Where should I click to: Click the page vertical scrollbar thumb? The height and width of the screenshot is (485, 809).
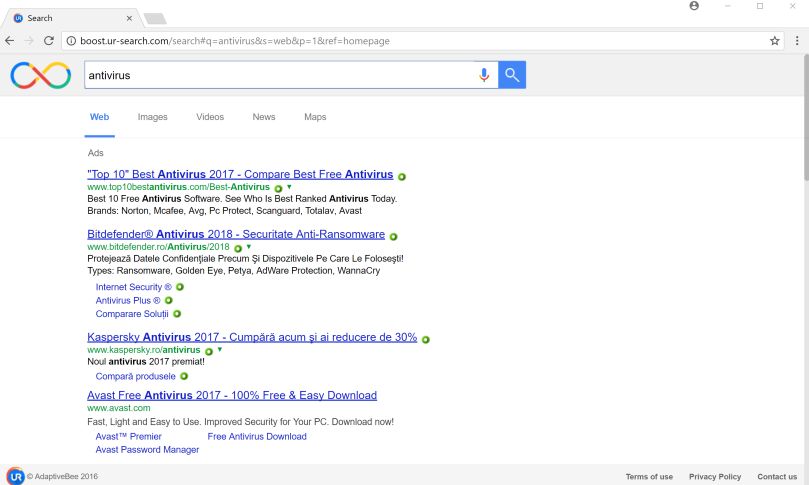tap(805, 118)
